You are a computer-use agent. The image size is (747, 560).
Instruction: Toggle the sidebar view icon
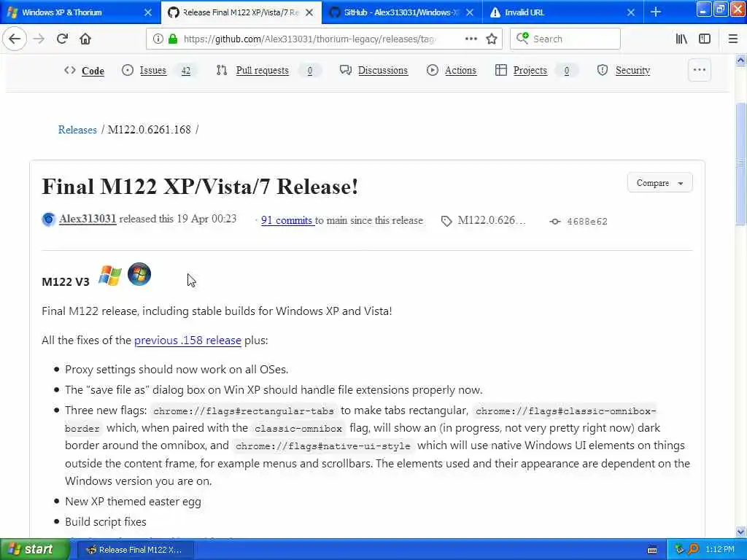point(705,39)
